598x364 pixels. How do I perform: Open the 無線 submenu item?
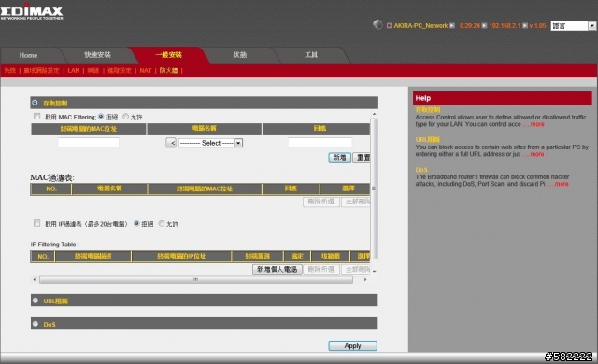pyautogui.click(x=93, y=70)
